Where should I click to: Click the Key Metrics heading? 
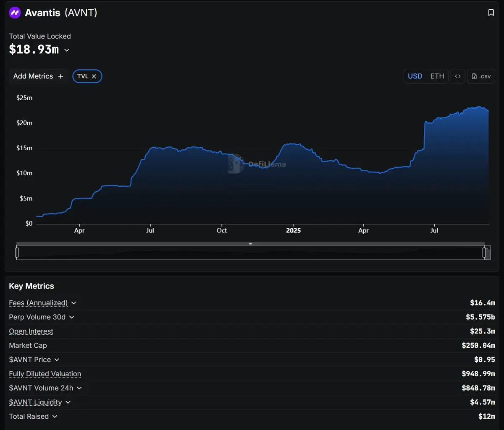coord(31,286)
